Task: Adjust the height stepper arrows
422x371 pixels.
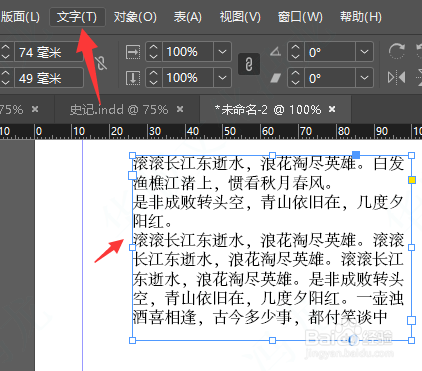Action: coord(6,78)
